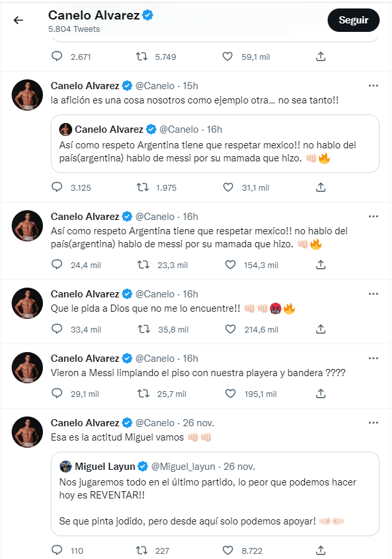Reply to the tweet with 24,4 mil replies
Viewport: 392px width, 559px height.
coord(57,265)
